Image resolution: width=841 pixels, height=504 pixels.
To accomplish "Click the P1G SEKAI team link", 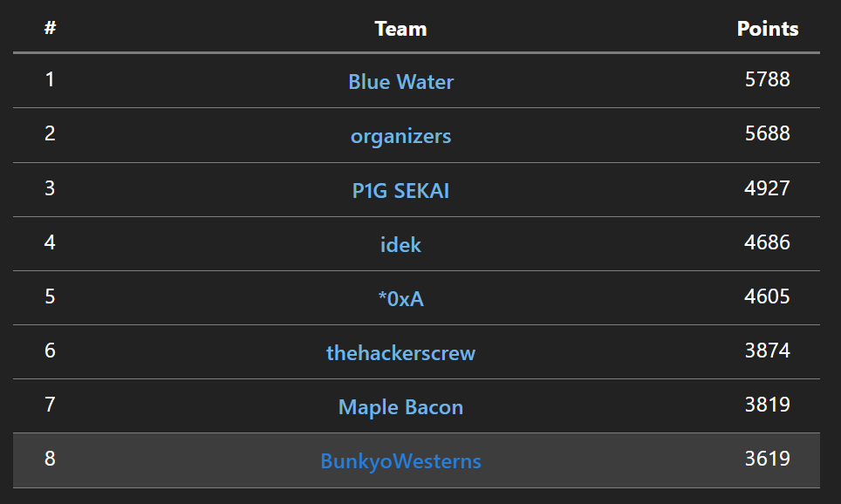I will [400, 190].
